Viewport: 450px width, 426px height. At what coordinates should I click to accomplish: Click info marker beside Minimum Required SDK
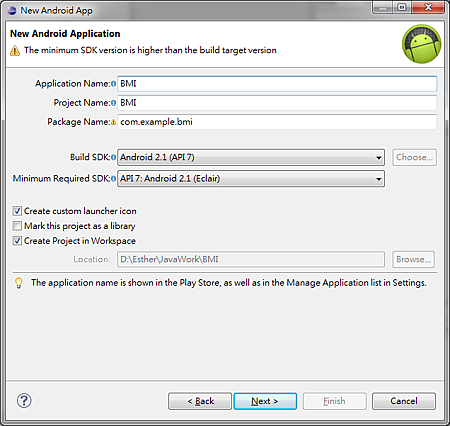tap(114, 179)
